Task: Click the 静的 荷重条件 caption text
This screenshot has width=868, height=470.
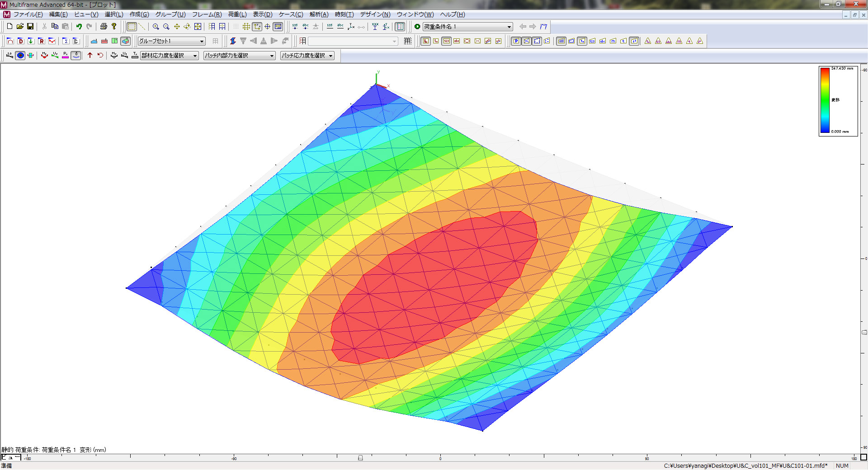Action: pos(54,450)
